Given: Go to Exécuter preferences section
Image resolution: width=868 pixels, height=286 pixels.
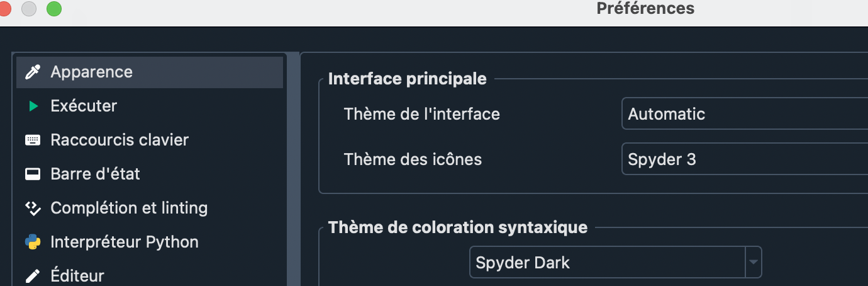Looking at the screenshot, I should 84,106.
